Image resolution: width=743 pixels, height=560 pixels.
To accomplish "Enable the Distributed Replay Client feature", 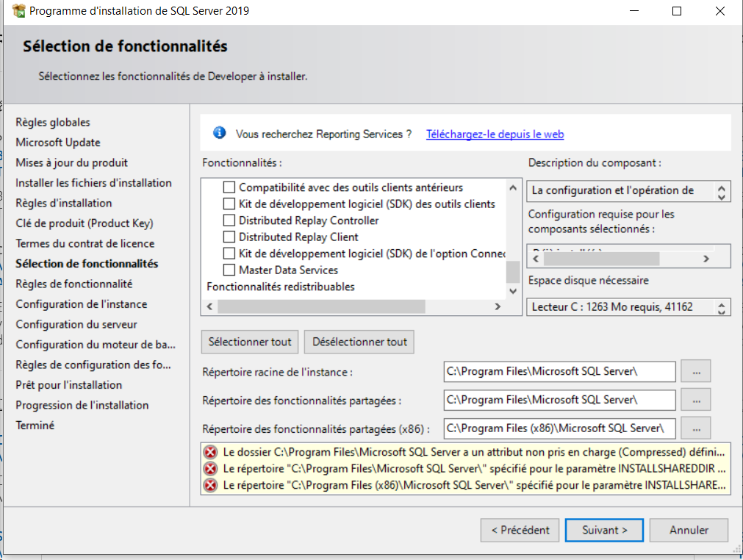I will [x=229, y=237].
